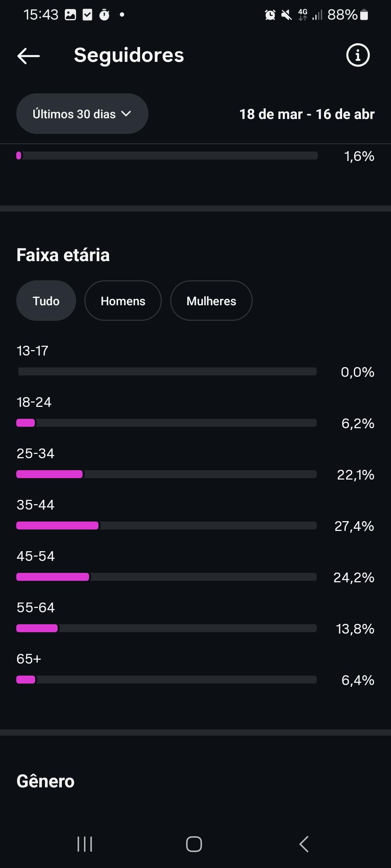Switch to Homens age filter
Image resolution: width=391 pixels, height=868 pixels.
coord(123,301)
